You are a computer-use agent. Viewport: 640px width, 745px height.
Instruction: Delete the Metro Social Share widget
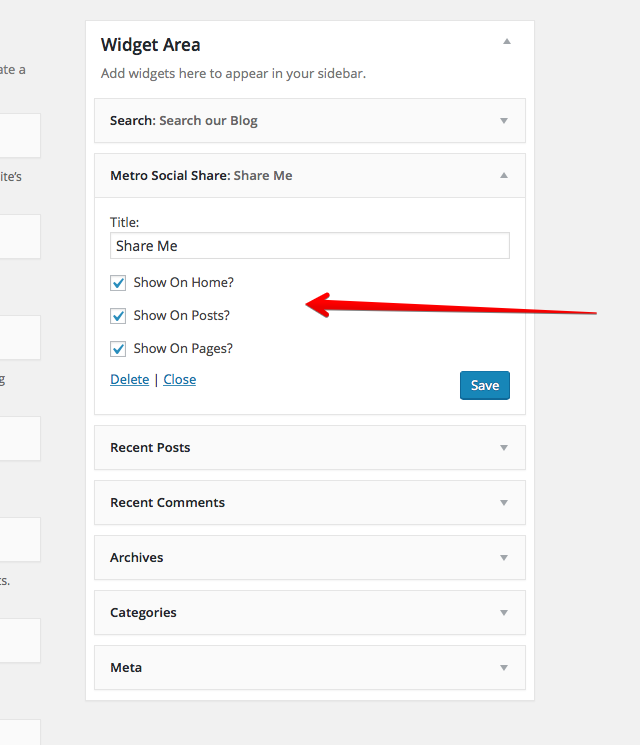coord(130,380)
